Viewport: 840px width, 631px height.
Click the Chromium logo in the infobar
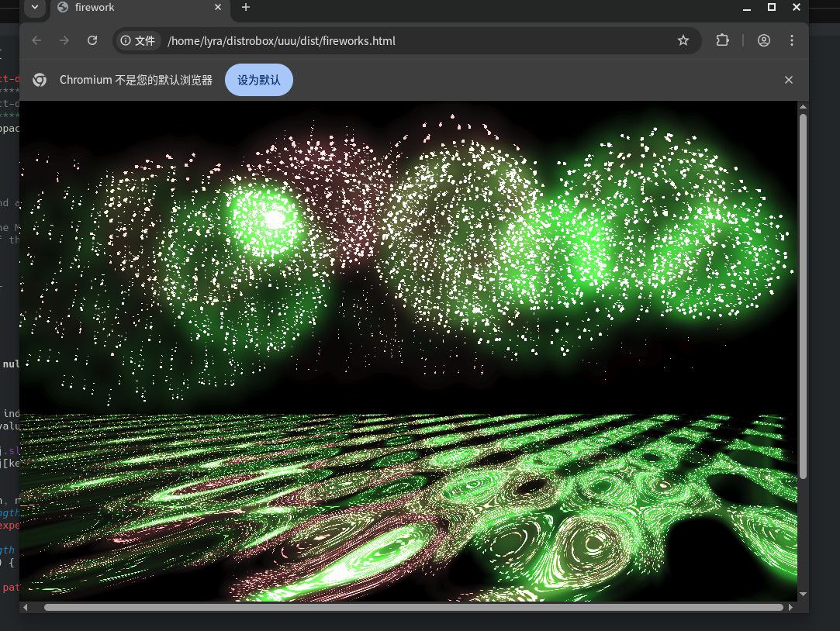[x=40, y=80]
